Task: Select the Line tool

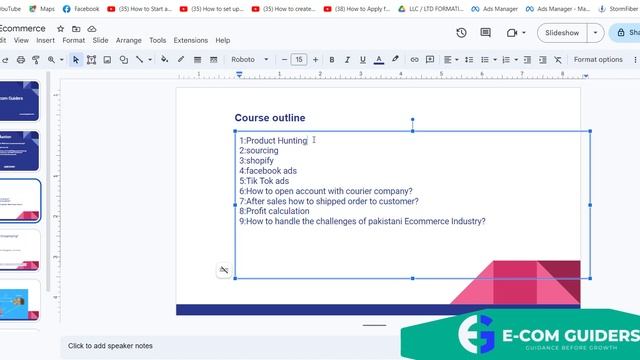Action: (140, 60)
